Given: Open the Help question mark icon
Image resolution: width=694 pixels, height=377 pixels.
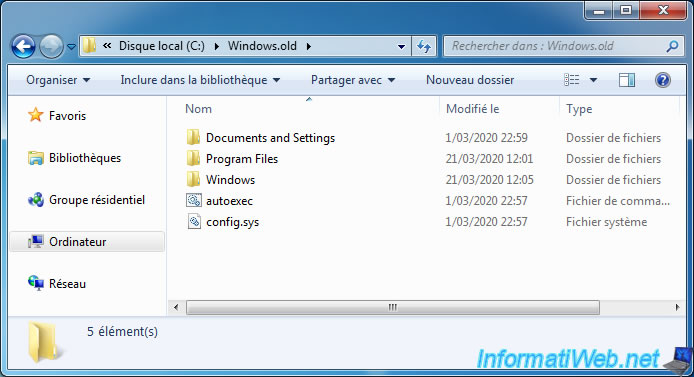Looking at the screenshot, I should [663, 80].
